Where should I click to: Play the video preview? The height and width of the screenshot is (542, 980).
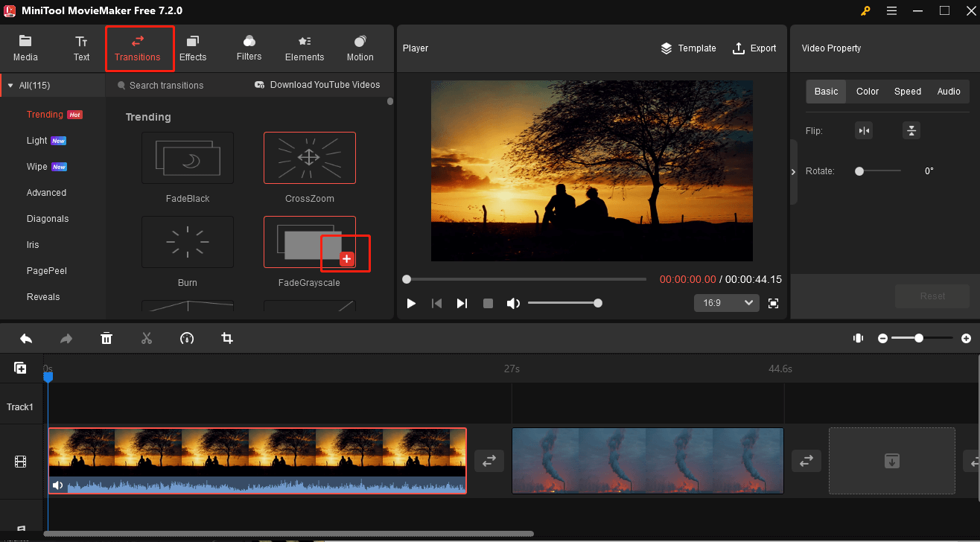tap(411, 303)
